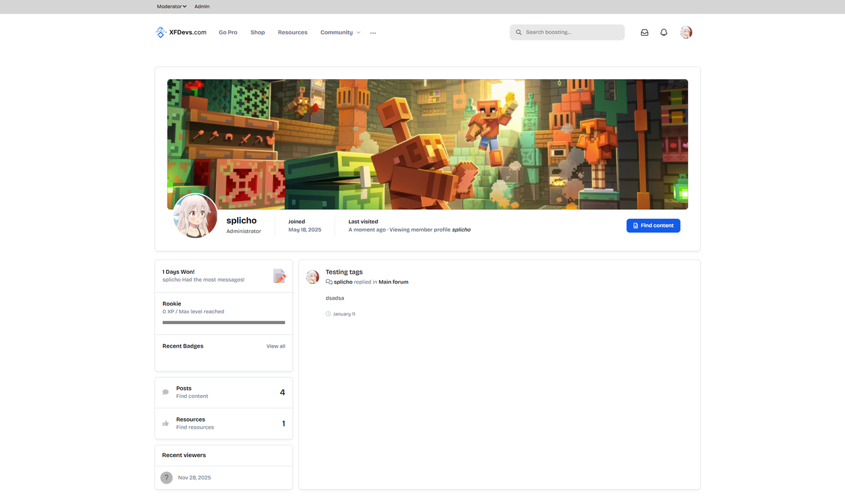Go to the Go Pro page
This screenshot has height=504, width=845.
(x=228, y=32)
